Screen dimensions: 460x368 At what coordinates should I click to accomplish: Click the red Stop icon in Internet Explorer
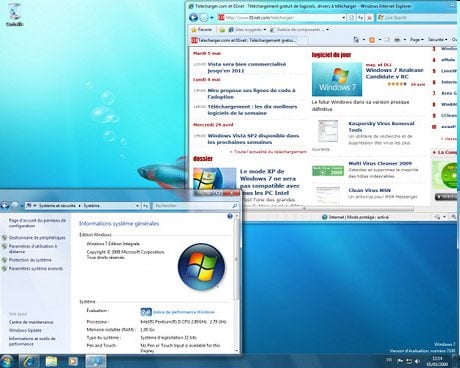[369, 18]
